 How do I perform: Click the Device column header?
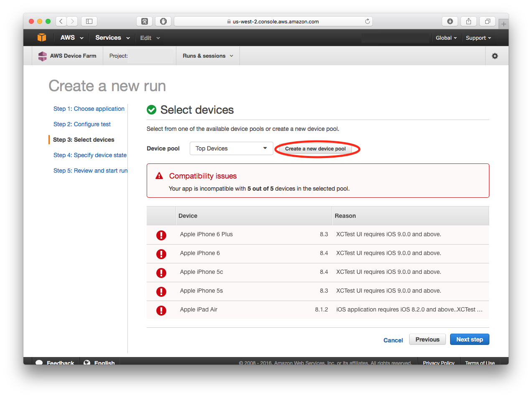254,216
